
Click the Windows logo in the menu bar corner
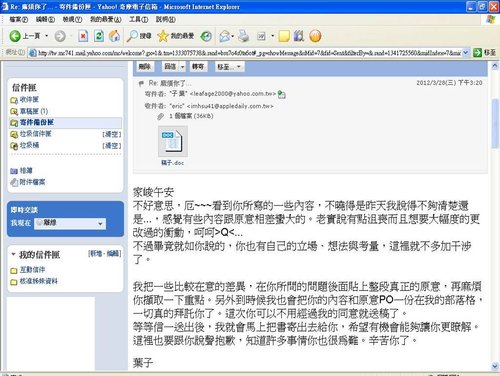click(491, 19)
